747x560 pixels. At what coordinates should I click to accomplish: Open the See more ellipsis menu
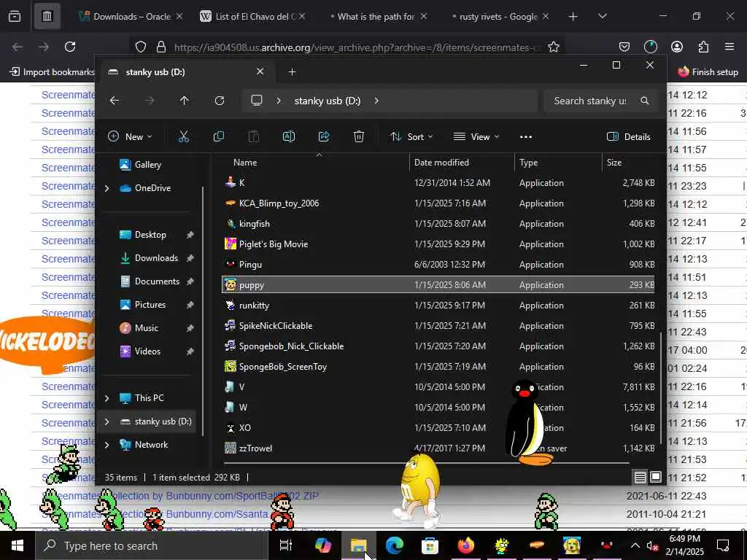coord(526,137)
